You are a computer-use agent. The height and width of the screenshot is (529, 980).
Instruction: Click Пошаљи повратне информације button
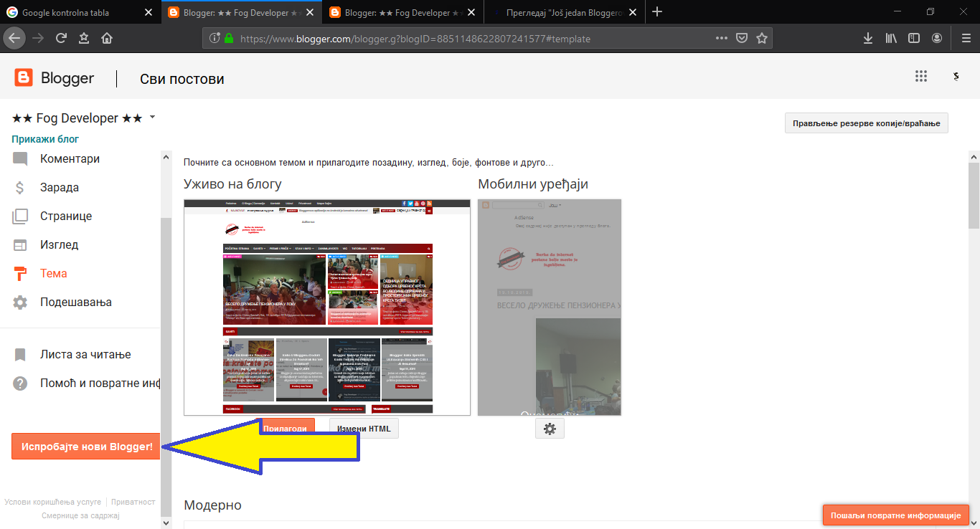point(895,515)
